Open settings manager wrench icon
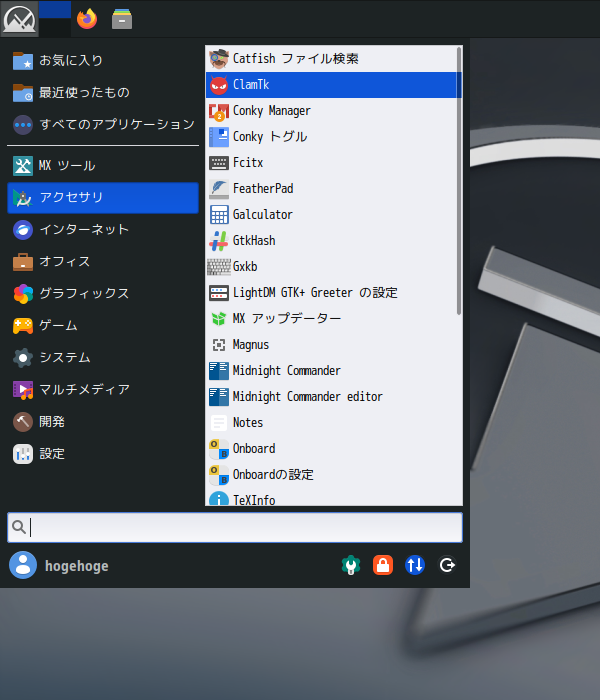The width and height of the screenshot is (600, 700). 351,565
